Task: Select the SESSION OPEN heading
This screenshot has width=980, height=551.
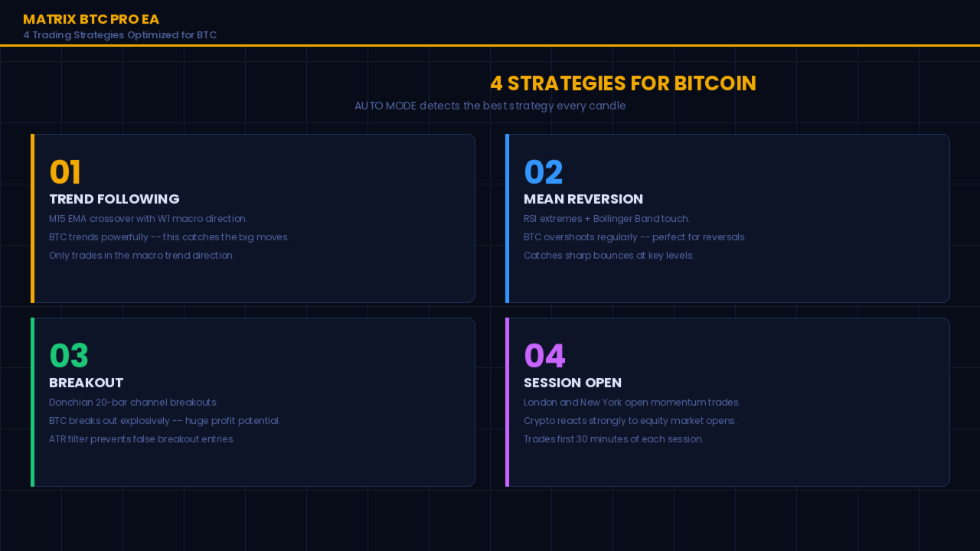Action: point(573,383)
